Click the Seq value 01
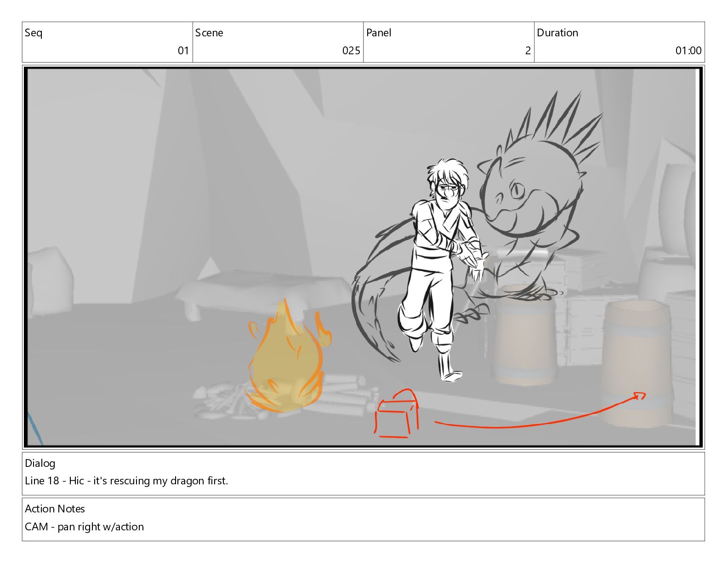This screenshot has width=728, height=563. click(183, 51)
